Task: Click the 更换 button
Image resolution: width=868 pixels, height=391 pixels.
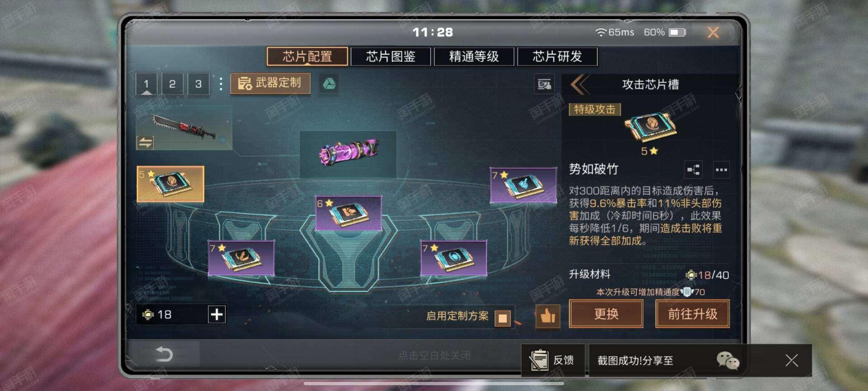Action: 606,314
